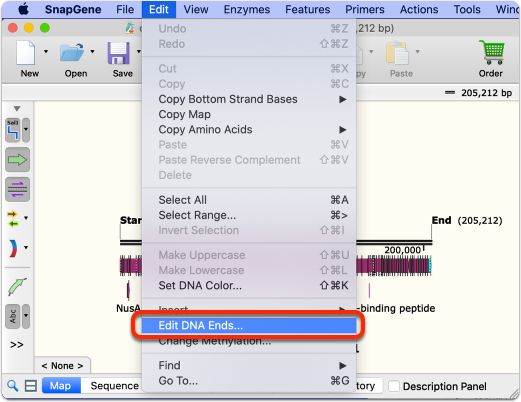This screenshot has width=521, height=402.
Task: Toggle the Abc feature labels button
Action: tap(13, 316)
